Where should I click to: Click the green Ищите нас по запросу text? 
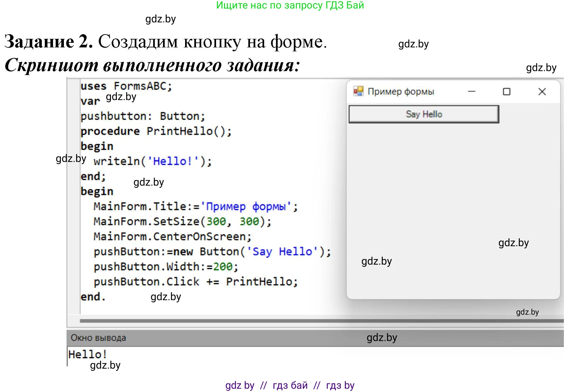pos(290,5)
